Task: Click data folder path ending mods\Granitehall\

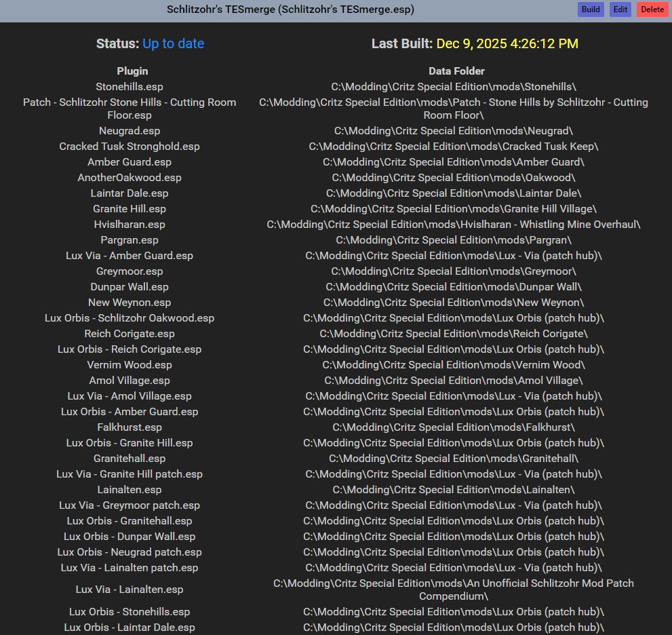Action: tap(454, 459)
